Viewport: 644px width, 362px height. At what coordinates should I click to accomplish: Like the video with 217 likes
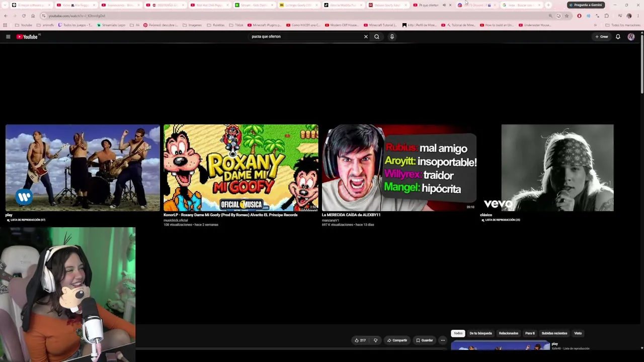[x=360, y=340]
